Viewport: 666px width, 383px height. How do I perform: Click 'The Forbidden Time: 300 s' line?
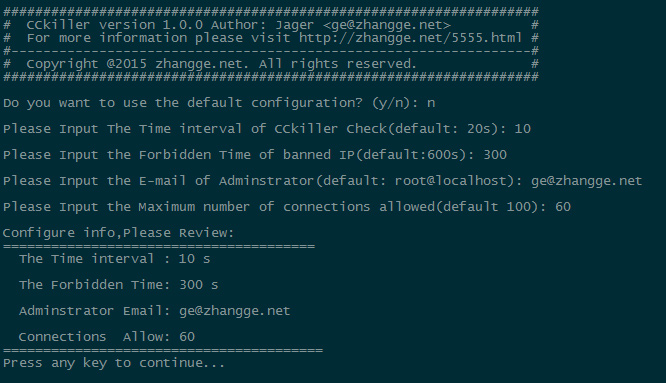(119, 285)
